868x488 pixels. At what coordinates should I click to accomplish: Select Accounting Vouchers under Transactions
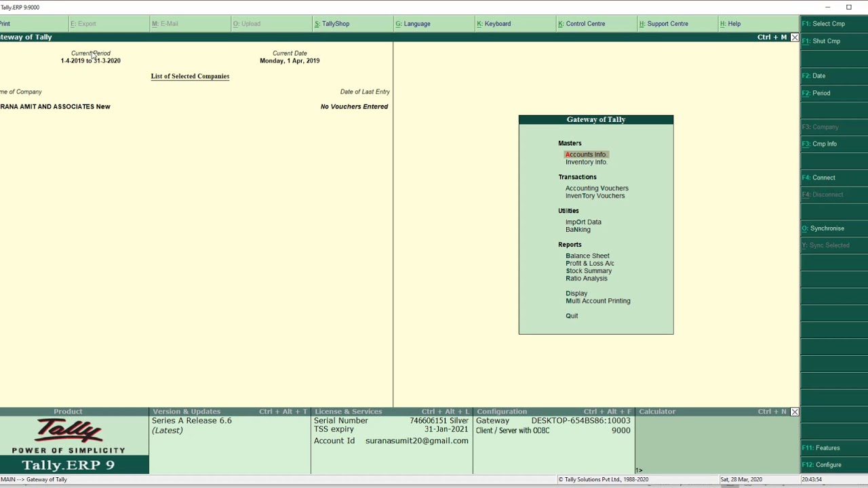(597, 188)
